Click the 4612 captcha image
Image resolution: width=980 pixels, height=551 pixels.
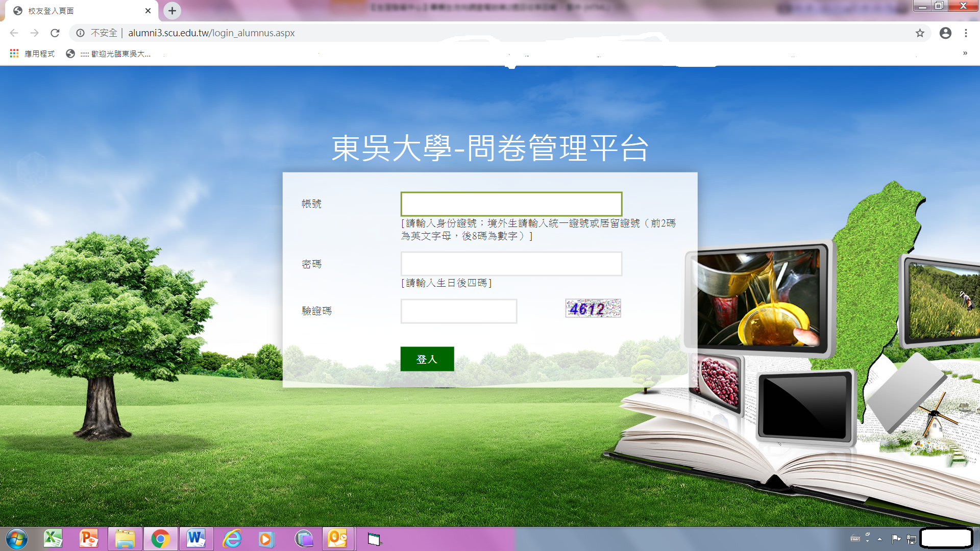(593, 308)
